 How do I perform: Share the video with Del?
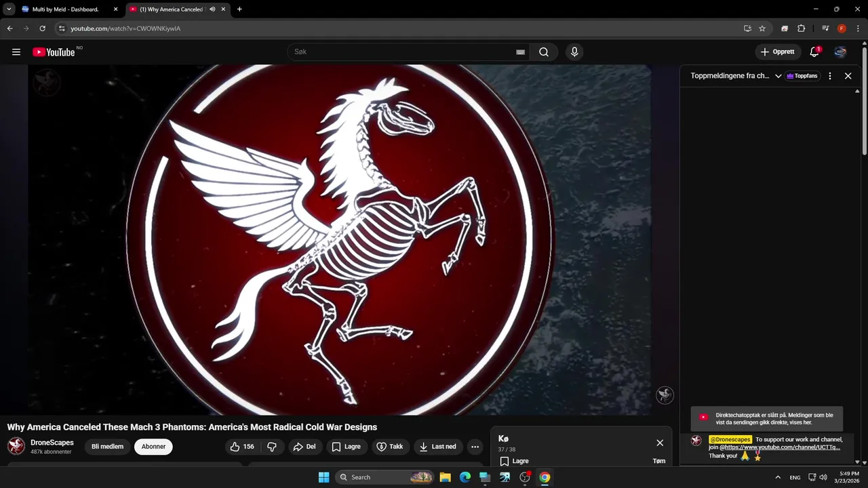pos(304,447)
